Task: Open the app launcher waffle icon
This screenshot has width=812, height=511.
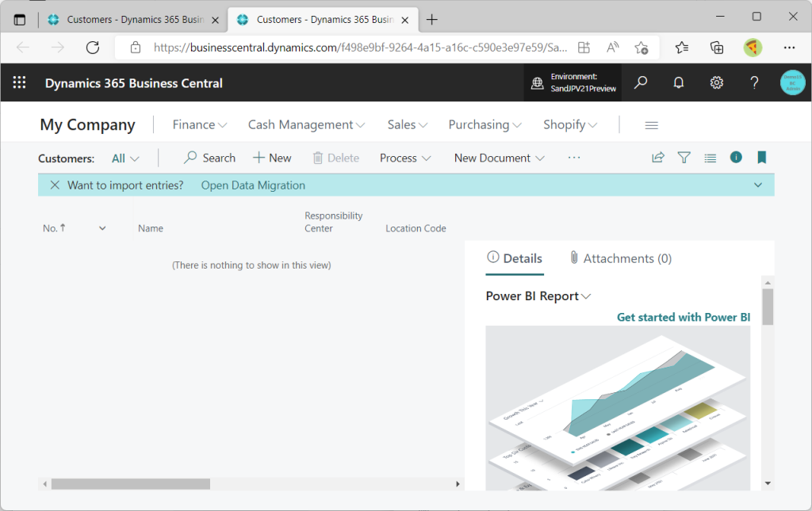Action: [19, 82]
